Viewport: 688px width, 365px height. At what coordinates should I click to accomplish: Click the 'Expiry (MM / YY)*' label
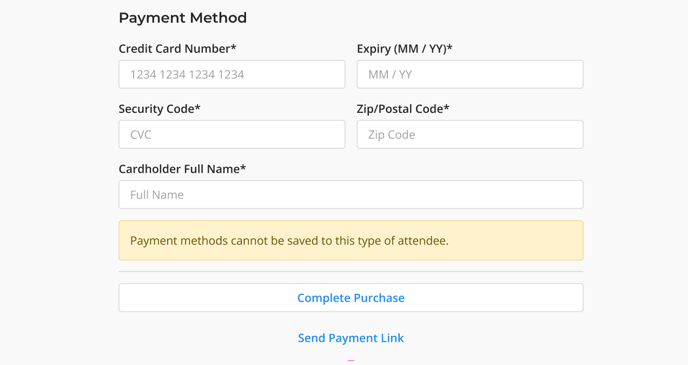pos(405,49)
